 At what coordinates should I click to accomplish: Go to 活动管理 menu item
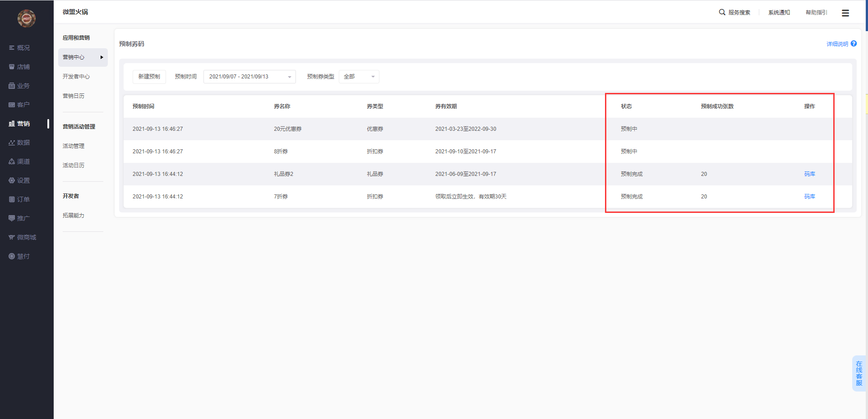click(x=74, y=146)
